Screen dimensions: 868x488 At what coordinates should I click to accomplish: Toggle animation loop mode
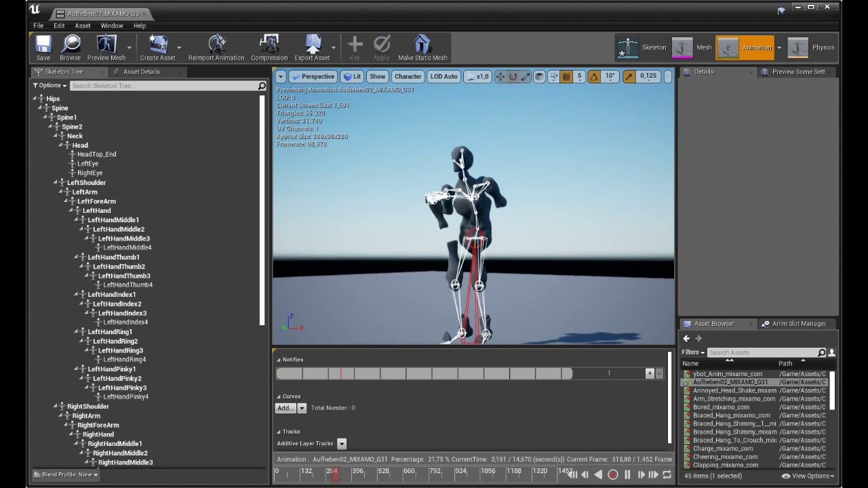click(667, 475)
